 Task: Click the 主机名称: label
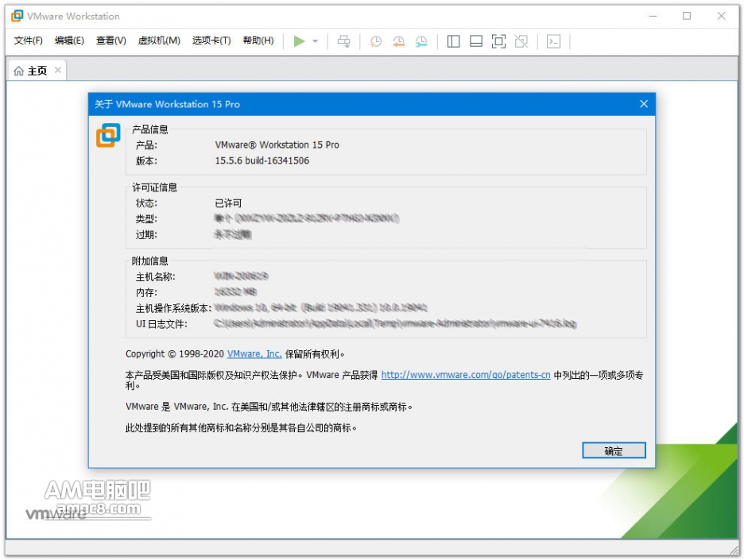tap(156, 276)
